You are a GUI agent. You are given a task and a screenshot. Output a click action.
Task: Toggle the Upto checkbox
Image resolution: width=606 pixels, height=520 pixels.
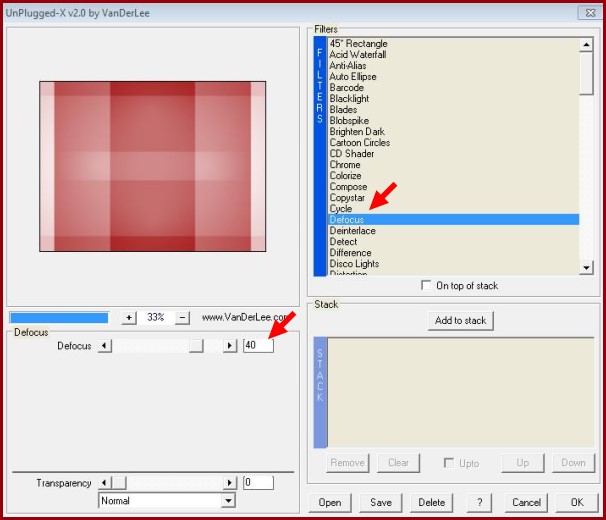click(450, 463)
